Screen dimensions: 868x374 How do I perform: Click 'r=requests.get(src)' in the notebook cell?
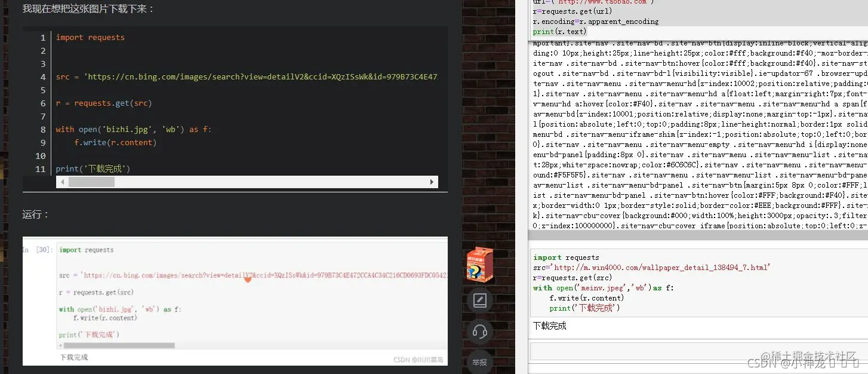pyautogui.click(x=572, y=278)
